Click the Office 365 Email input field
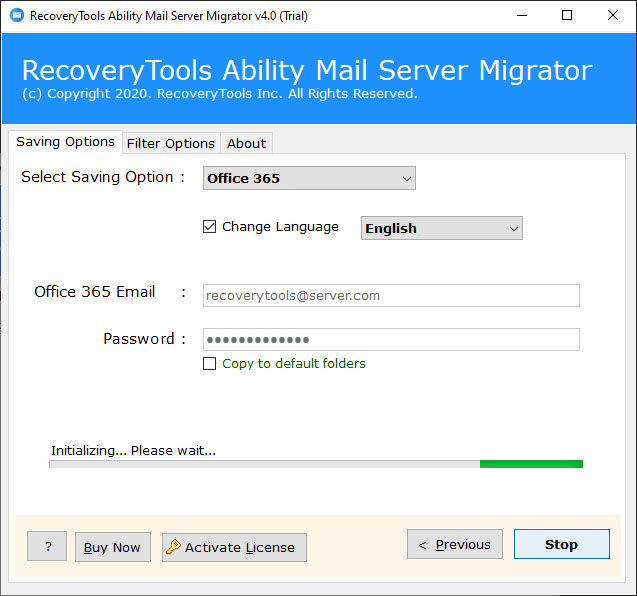 [391, 295]
